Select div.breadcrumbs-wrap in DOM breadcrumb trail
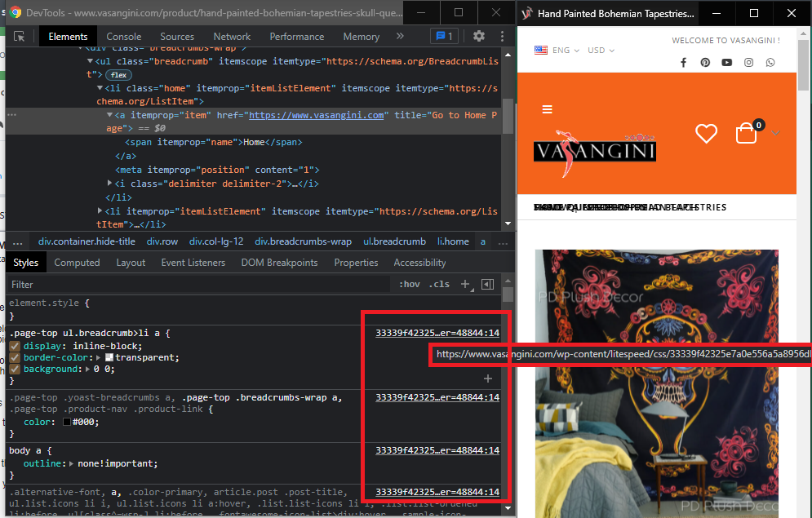 point(303,241)
